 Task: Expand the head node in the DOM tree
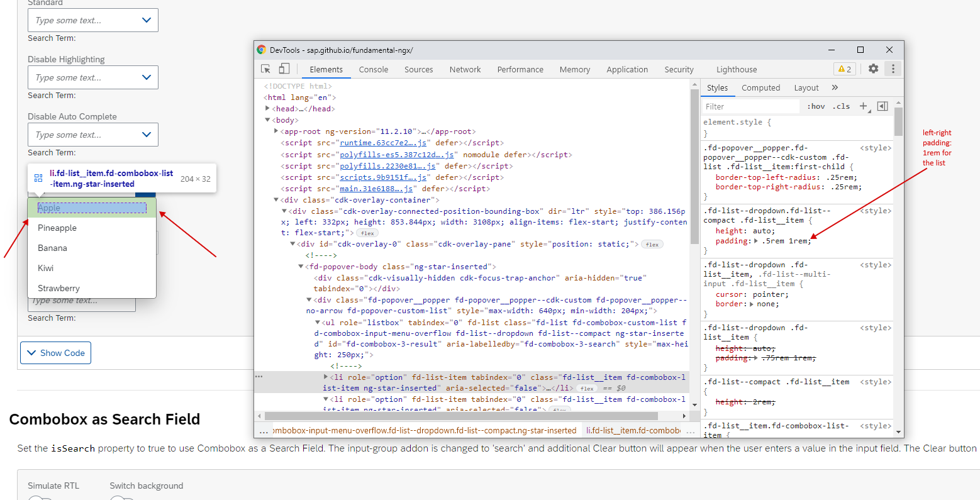click(x=268, y=109)
